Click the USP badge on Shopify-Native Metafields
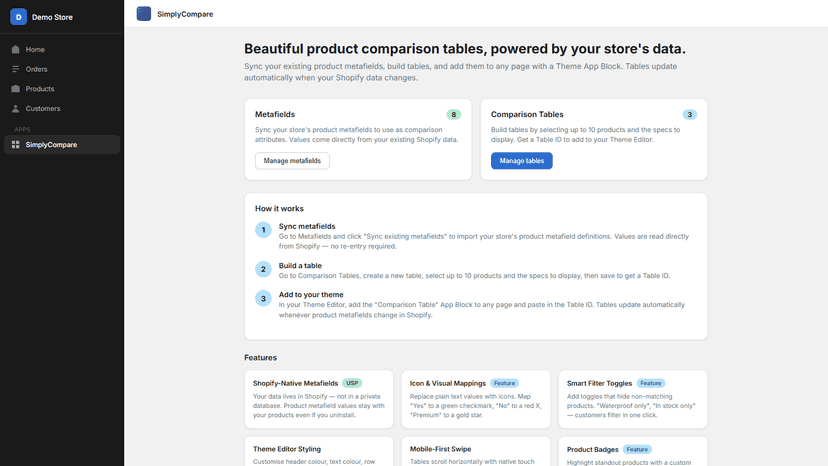The height and width of the screenshot is (466, 828). point(352,383)
